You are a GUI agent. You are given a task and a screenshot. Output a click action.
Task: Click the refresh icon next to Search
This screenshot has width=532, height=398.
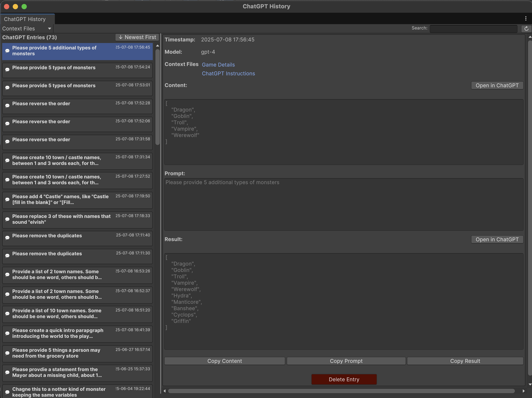pyautogui.click(x=526, y=29)
